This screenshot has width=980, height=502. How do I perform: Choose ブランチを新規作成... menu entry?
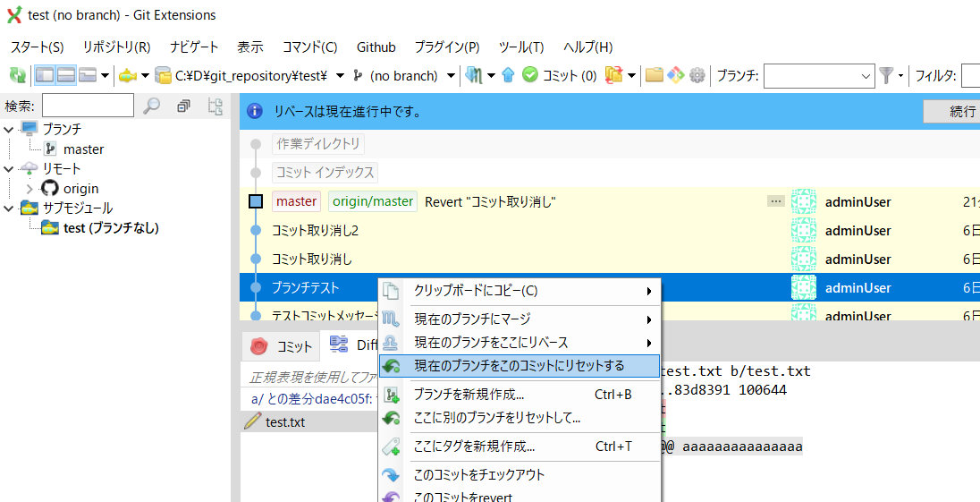(520, 395)
